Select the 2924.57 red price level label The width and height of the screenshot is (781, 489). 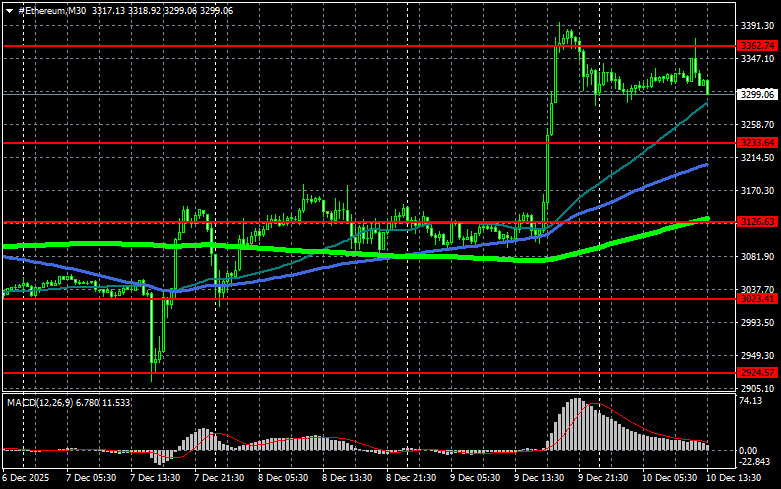757,372
